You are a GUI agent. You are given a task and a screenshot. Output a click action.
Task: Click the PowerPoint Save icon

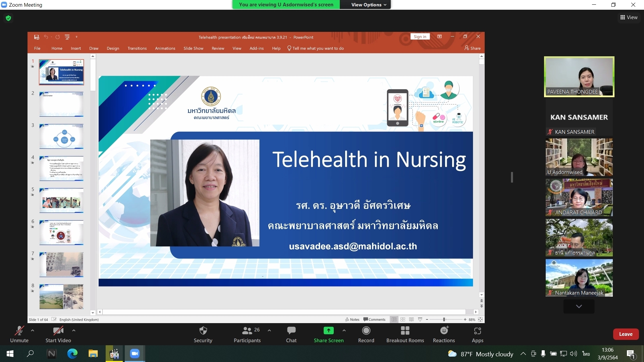[x=37, y=37]
